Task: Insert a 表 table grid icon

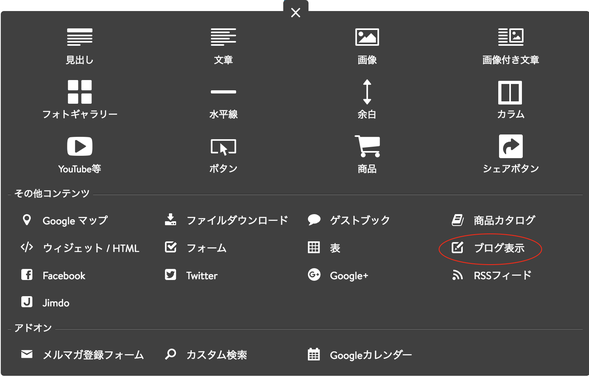Action: tap(314, 247)
